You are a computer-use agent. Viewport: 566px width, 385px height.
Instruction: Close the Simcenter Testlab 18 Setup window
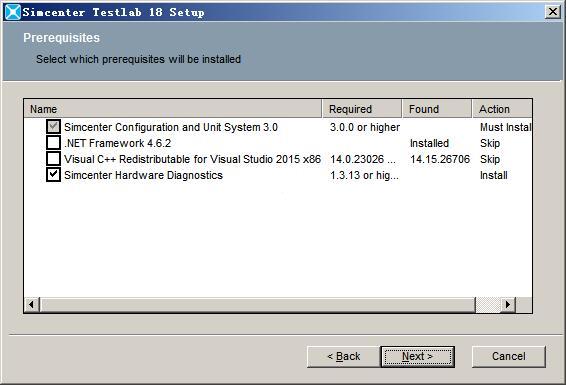coord(553,12)
